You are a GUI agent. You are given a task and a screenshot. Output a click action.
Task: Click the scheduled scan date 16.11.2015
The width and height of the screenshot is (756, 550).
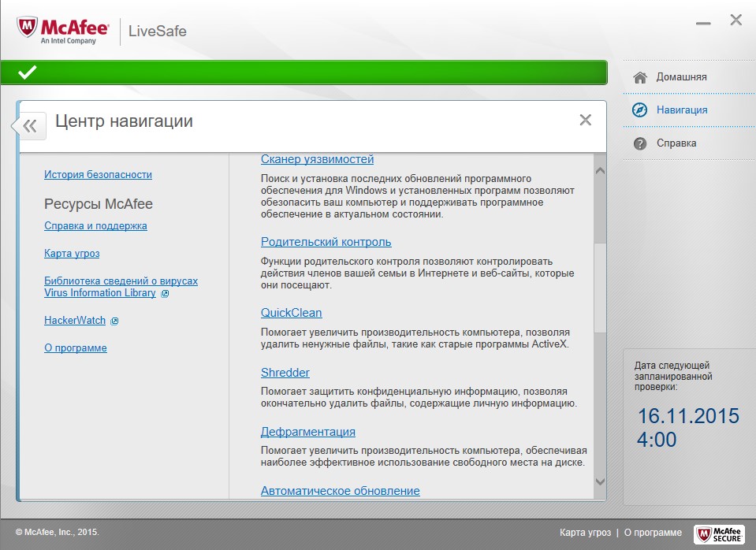point(688,416)
